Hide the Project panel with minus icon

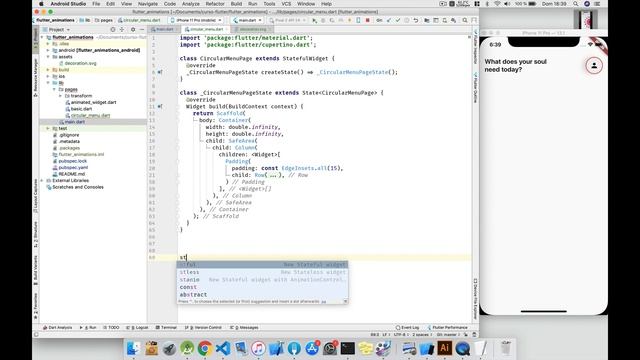coord(142,29)
